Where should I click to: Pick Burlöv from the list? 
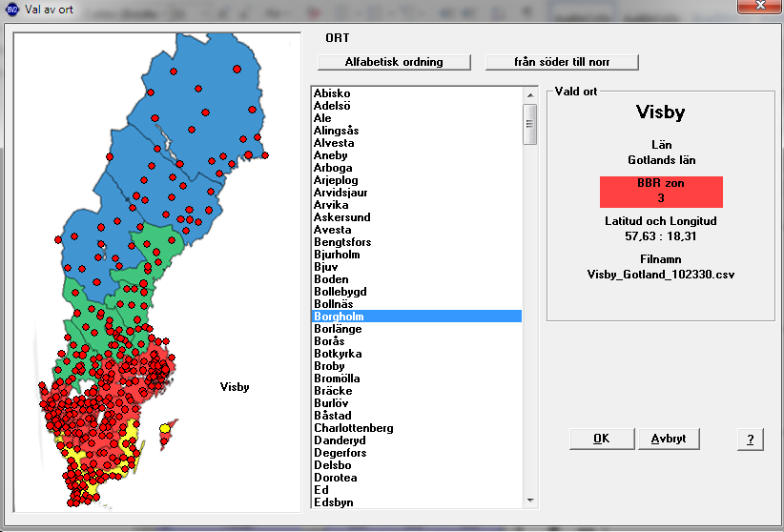click(x=417, y=403)
